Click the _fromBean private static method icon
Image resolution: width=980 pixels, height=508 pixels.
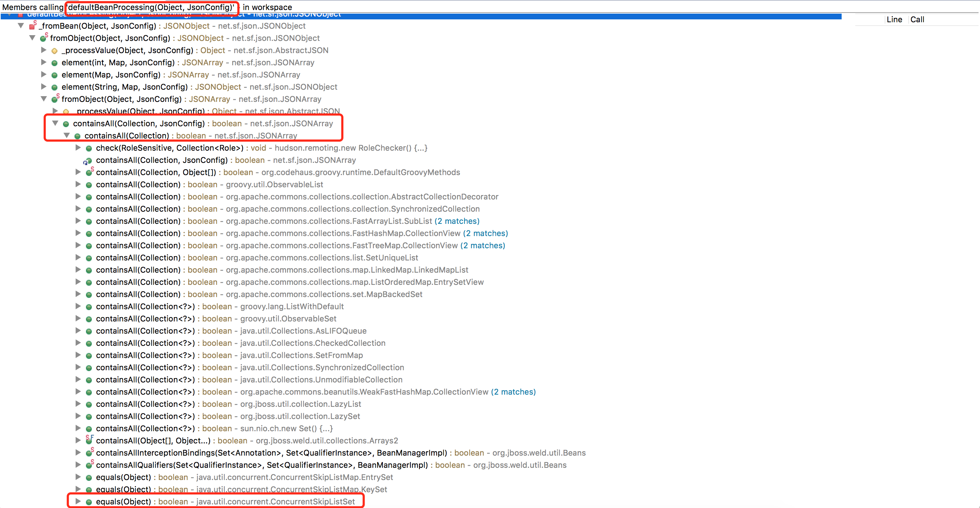coord(33,26)
